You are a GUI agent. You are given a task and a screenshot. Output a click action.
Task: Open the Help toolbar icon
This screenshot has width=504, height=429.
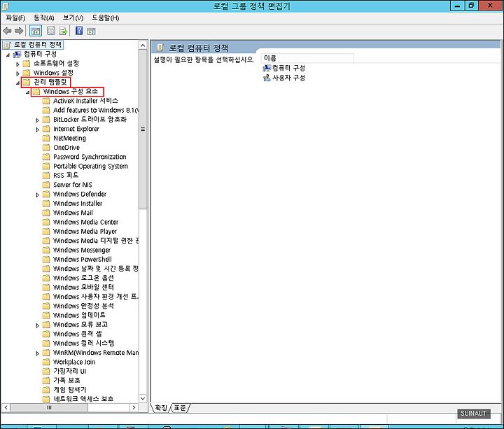tap(78, 31)
